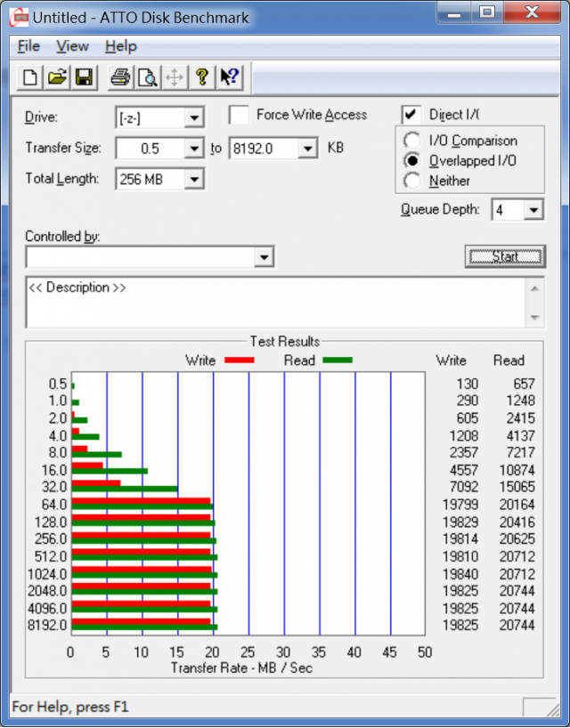Viewport: 570px width, 728px height.
Task: Expand the maximum Transfer Size 8192.0 dropdown
Action: 308,149
